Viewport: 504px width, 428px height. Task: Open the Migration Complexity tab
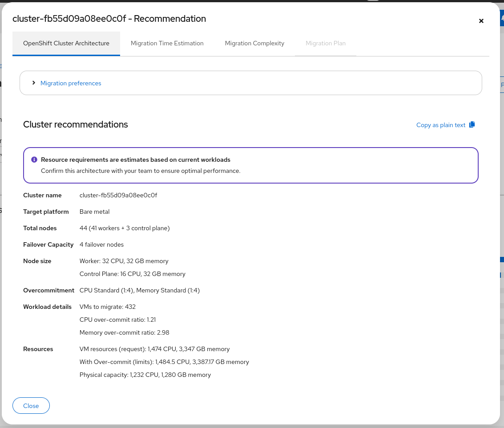[254, 44]
